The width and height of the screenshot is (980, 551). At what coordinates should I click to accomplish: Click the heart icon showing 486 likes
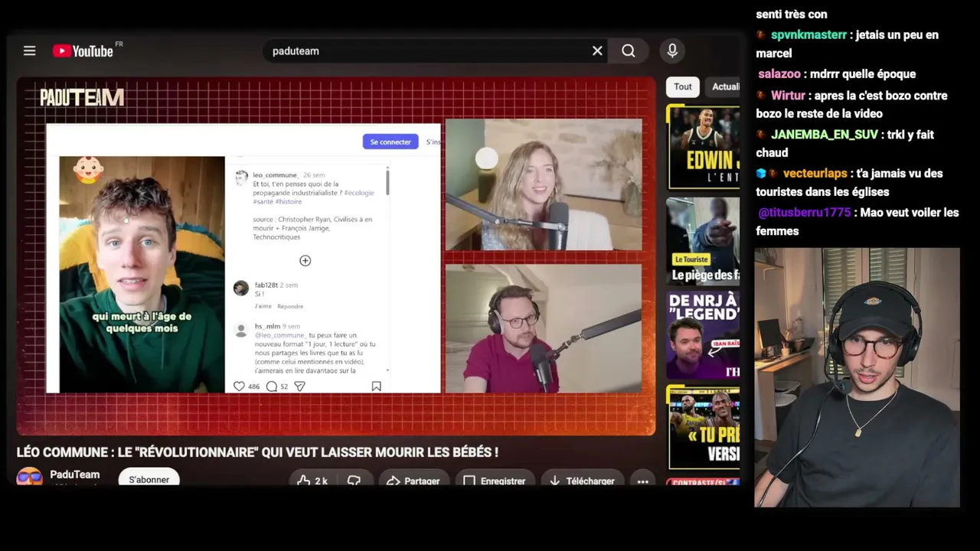239,386
